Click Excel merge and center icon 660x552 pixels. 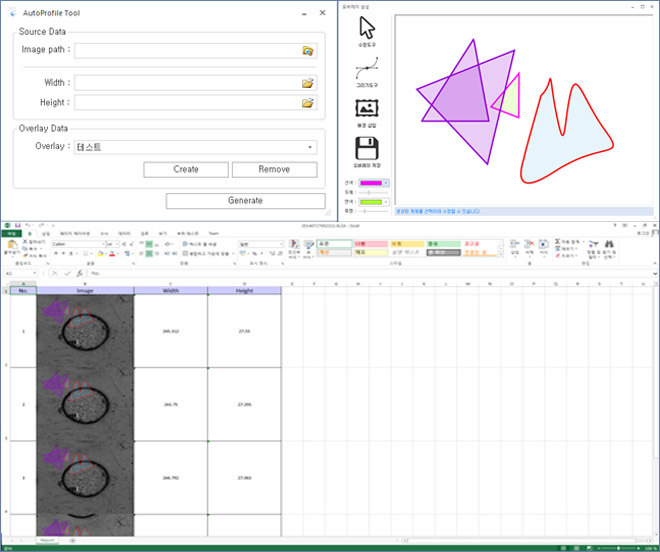tap(185, 253)
